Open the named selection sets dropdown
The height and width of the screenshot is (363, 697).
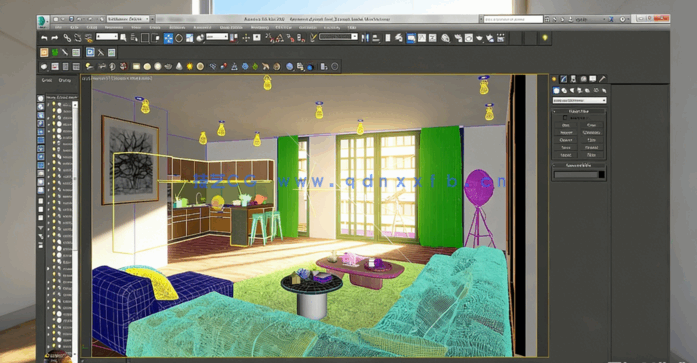[x=338, y=37]
